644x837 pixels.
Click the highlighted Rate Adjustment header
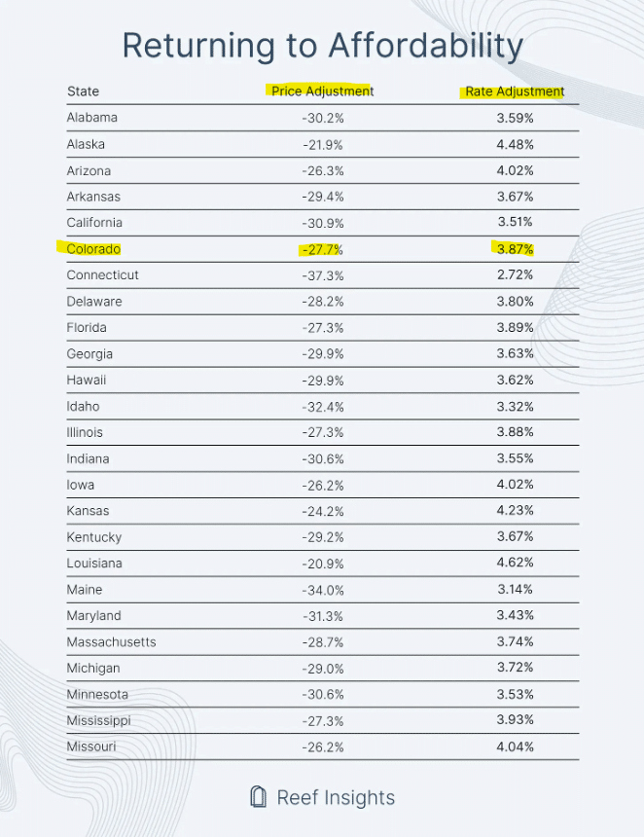coord(515,91)
